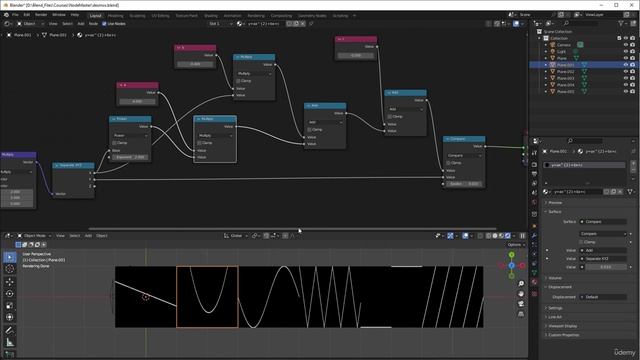The width and height of the screenshot is (640, 360).
Task: Adjust Power node Exponent value field
Action: tap(131, 157)
